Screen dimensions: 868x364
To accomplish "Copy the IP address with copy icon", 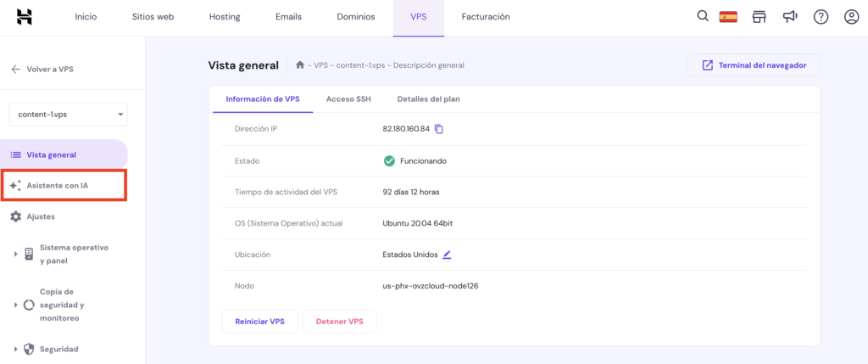I will point(439,129).
